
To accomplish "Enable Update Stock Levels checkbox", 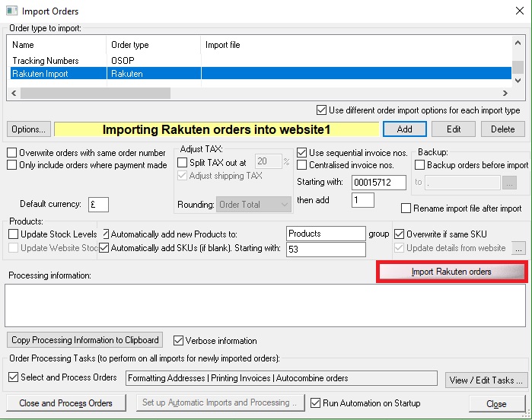I will click(13, 234).
